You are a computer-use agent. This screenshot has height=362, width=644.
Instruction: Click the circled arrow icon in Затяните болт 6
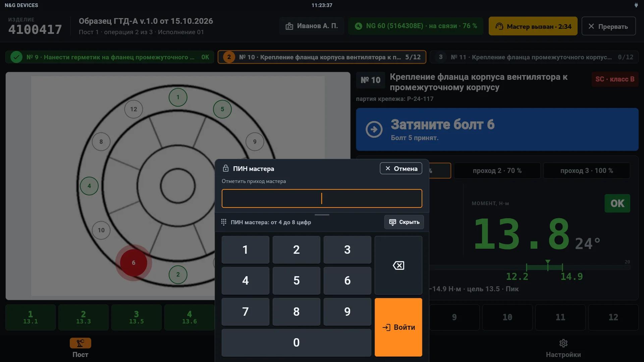[374, 129]
